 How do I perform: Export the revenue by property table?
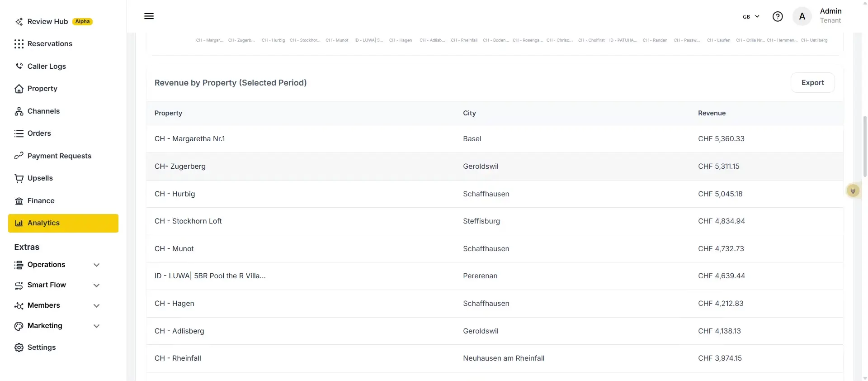click(x=812, y=83)
